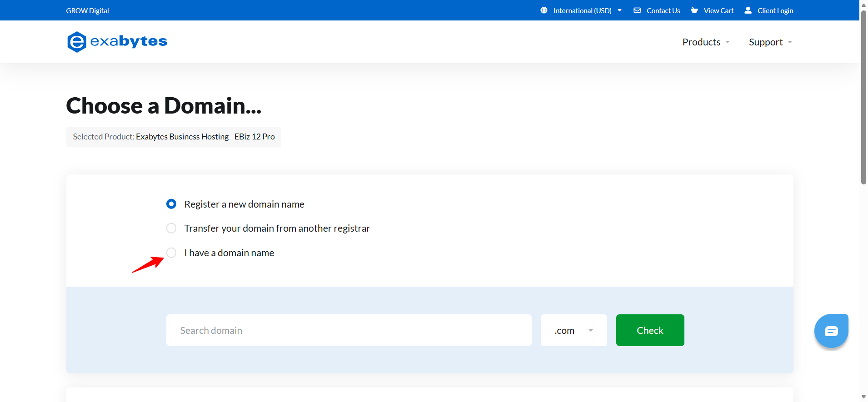The height and width of the screenshot is (402, 868).
Task: Click the shopping cart icon
Action: tap(694, 10)
